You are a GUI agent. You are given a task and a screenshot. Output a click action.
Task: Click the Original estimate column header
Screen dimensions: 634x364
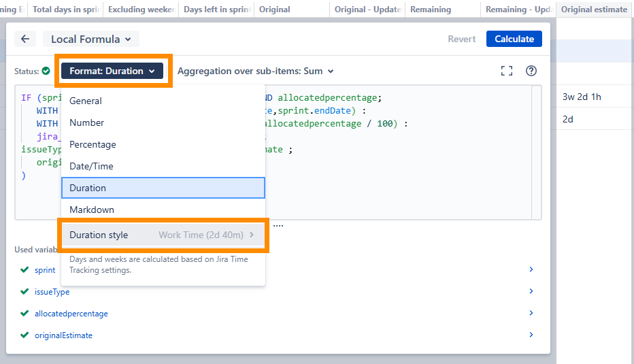(x=594, y=10)
